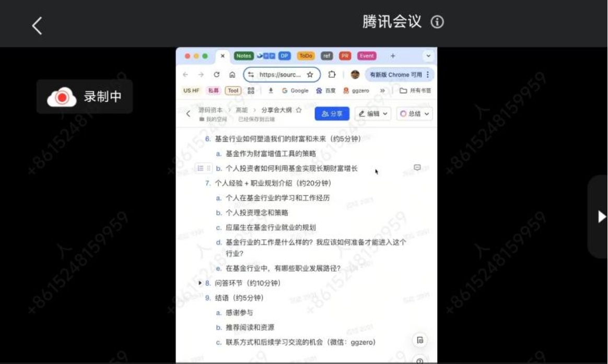Open the Chrome extensions puzzle icon

pyautogui.click(x=332, y=75)
